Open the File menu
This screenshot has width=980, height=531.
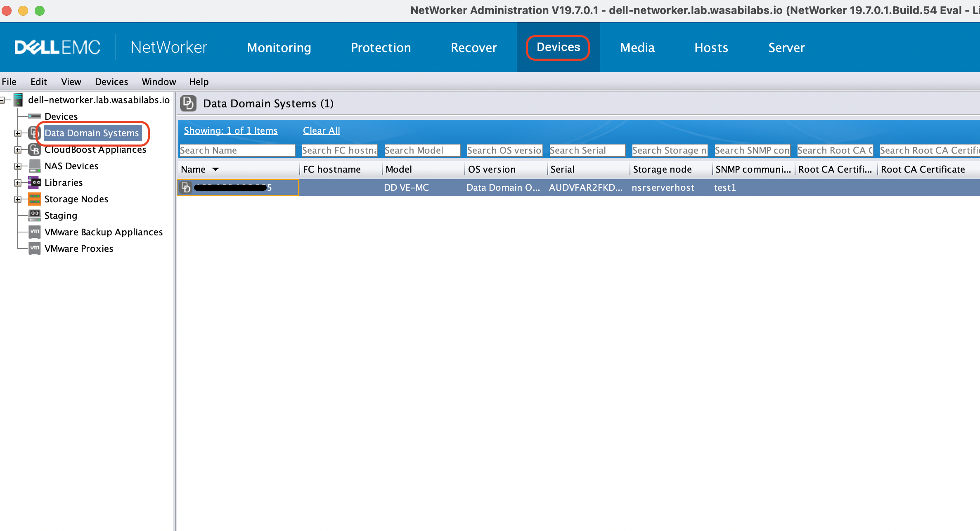[9, 82]
